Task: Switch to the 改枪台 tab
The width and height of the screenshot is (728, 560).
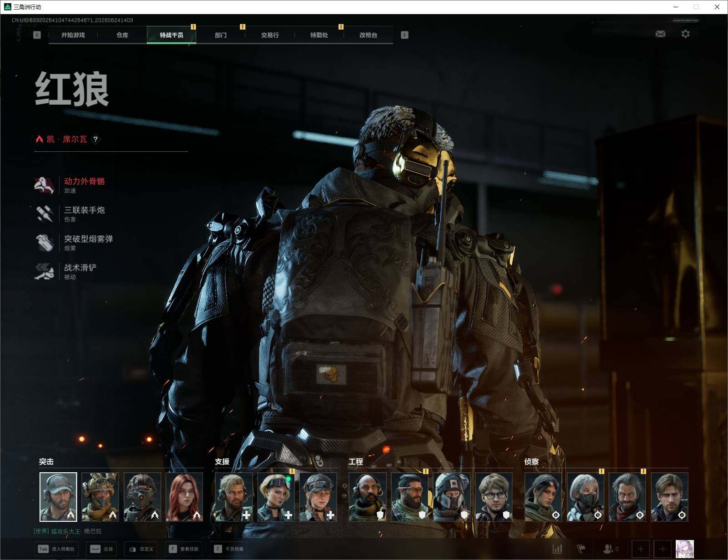Action: pos(368,35)
